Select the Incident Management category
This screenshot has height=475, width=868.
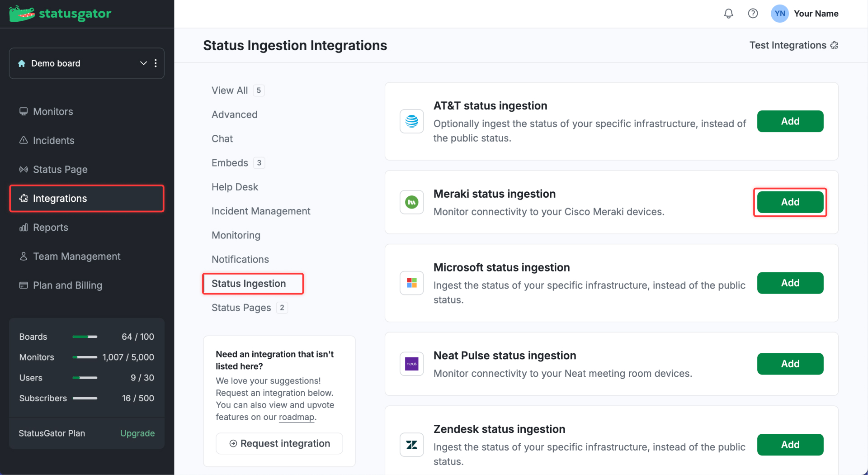point(261,211)
